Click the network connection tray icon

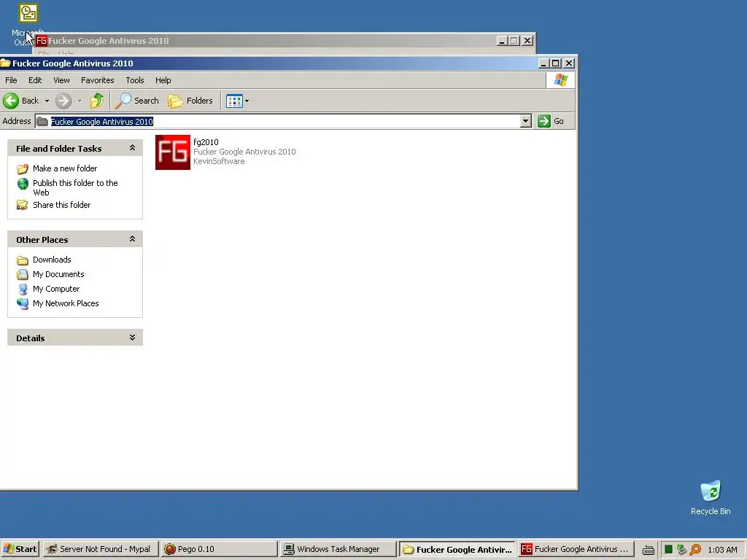coord(682,550)
